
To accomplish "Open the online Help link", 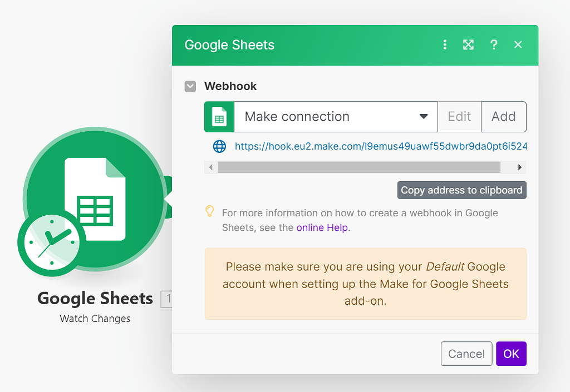I will pos(323,227).
